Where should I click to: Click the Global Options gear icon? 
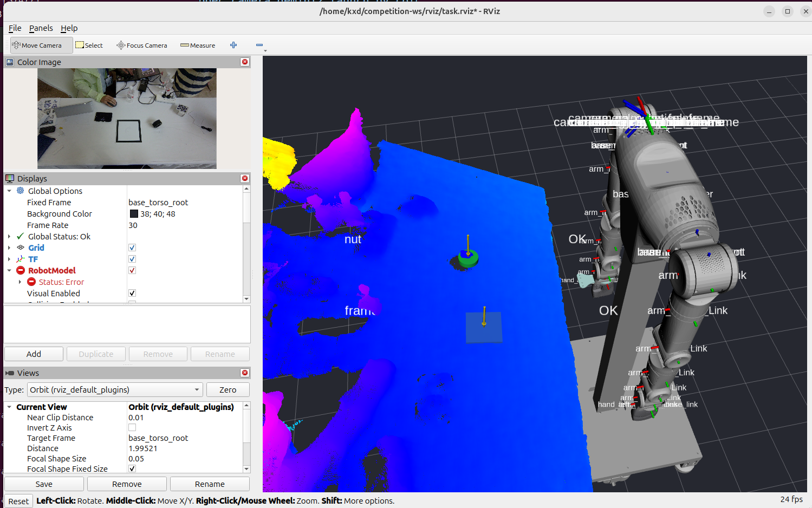(x=20, y=191)
